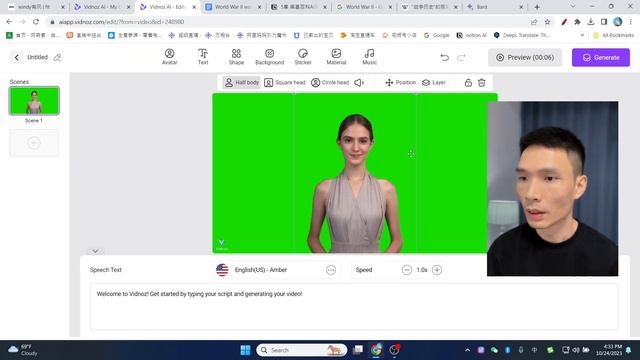Click into the speech text script box
Viewport: 640px width, 360px height.
tap(354, 307)
